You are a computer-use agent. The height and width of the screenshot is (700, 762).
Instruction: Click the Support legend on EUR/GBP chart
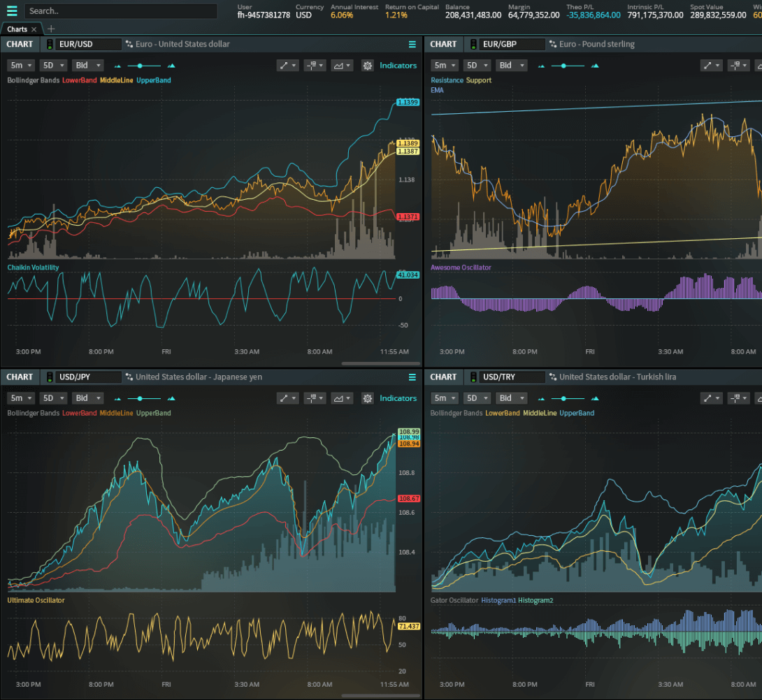[479, 80]
